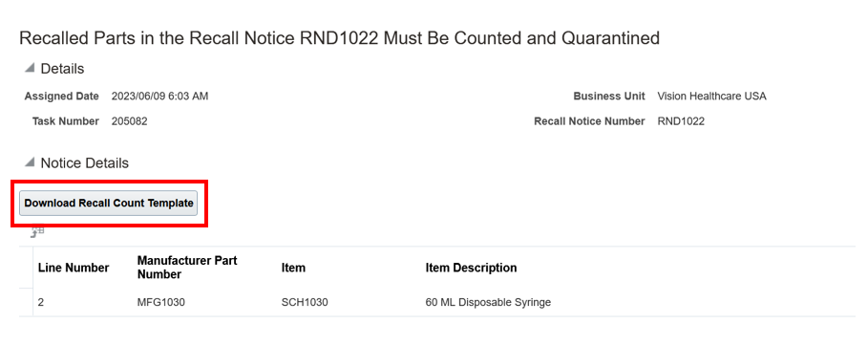
Task: Click the Vision Healthcare USA business unit
Action: (712, 97)
